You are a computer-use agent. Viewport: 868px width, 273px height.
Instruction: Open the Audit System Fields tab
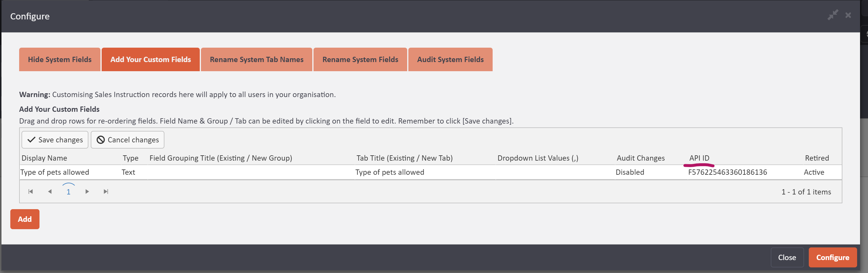[450, 59]
